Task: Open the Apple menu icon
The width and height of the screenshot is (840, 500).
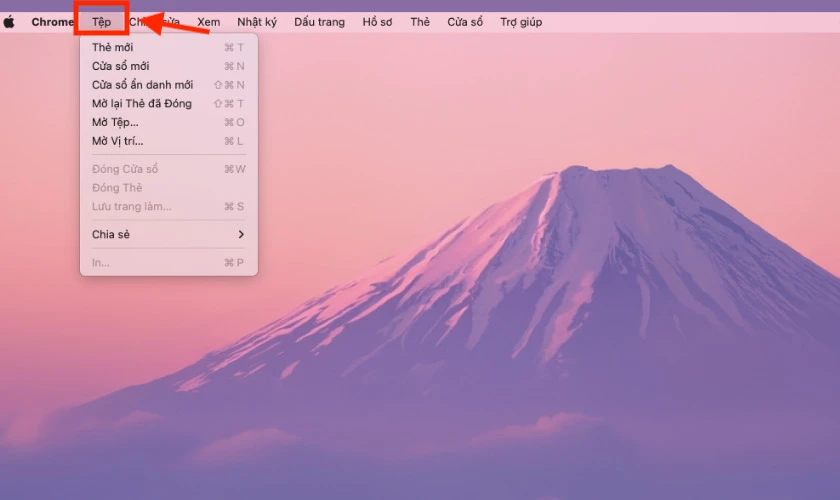Action: (10, 22)
